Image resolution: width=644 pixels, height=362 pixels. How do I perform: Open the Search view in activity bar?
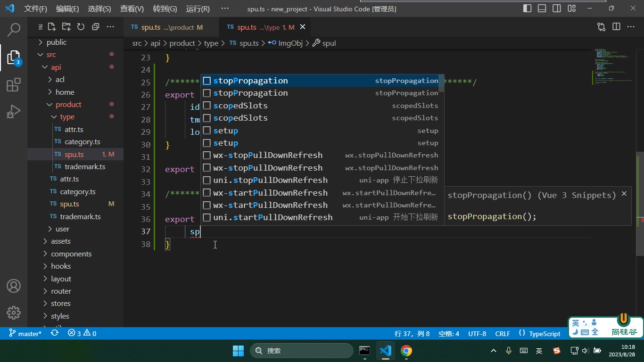14,30
